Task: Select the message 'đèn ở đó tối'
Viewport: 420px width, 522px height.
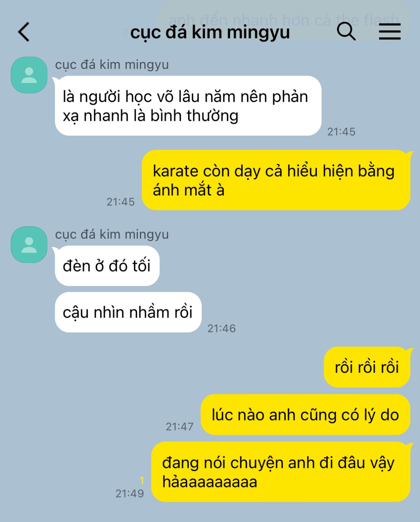Action: tap(107, 266)
